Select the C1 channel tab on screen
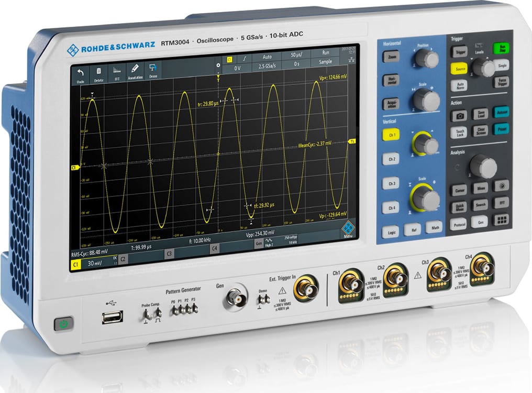The image size is (532, 393). click(75, 265)
